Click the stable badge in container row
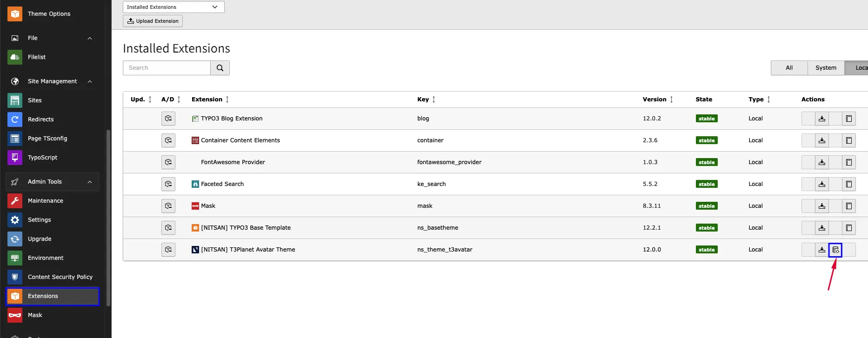868x338 pixels. point(707,140)
